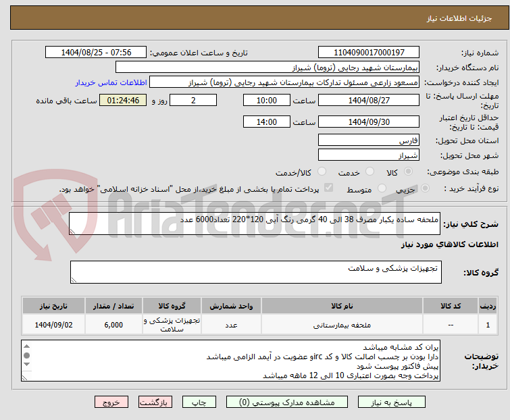
Task: Click the buyer notes textarea
Action: [230, 361]
